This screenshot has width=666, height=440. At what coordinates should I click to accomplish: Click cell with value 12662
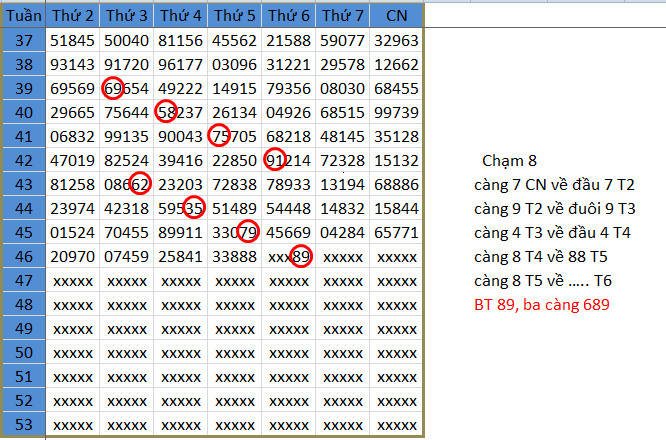click(x=396, y=65)
